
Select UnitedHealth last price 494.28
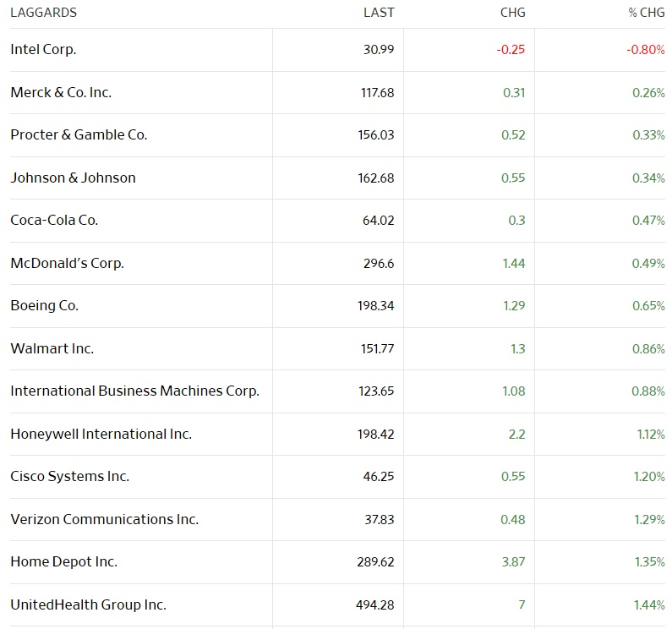pos(375,604)
